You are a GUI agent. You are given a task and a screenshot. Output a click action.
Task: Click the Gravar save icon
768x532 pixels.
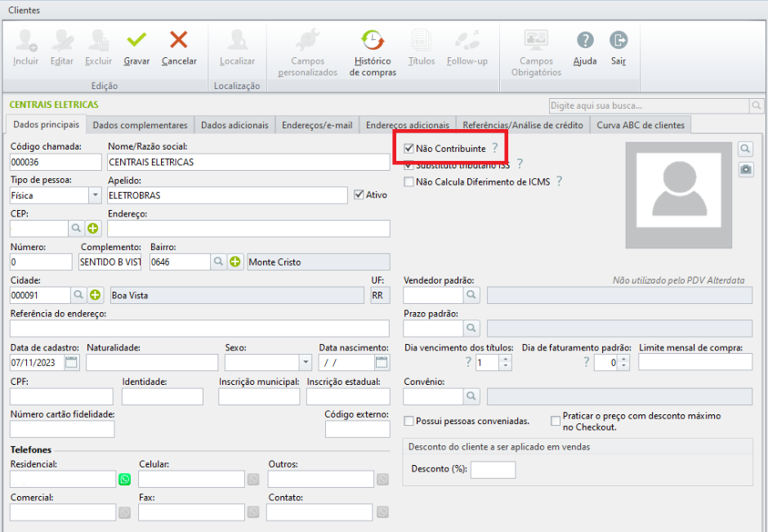click(x=136, y=41)
